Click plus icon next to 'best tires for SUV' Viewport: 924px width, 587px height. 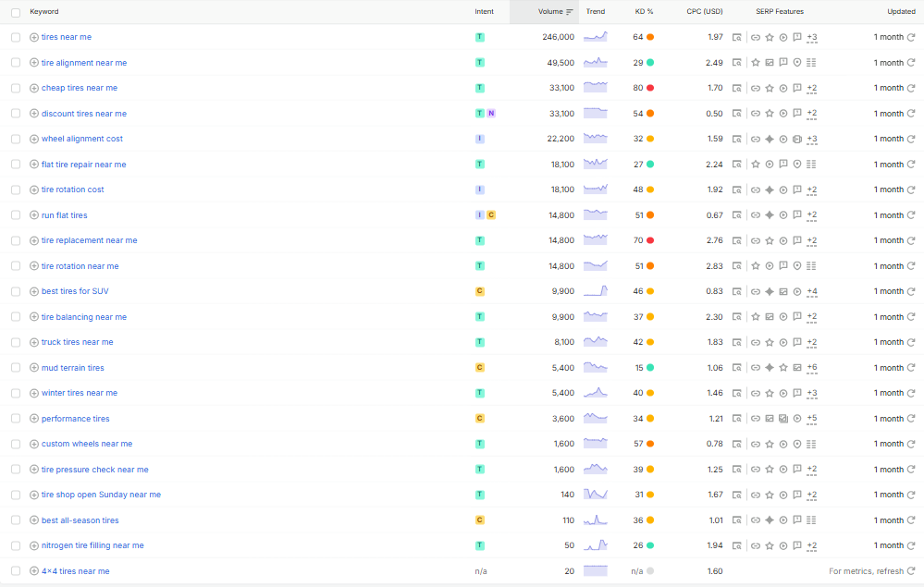(x=34, y=291)
